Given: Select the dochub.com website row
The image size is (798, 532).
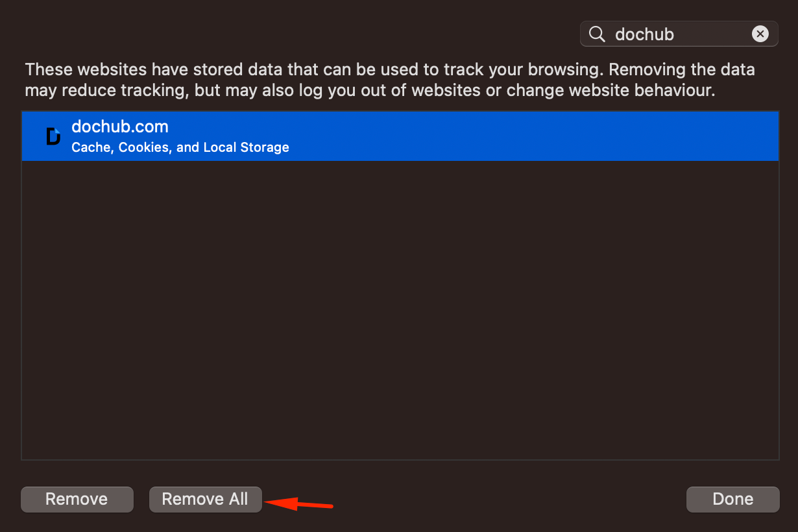Looking at the screenshot, I should 400,136.
